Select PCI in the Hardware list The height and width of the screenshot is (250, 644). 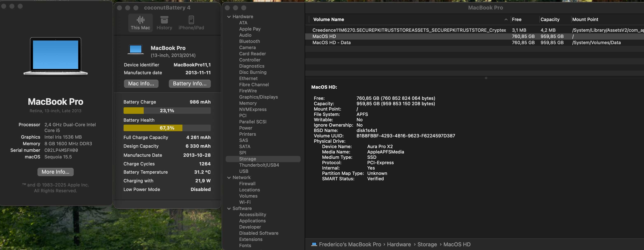click(x=243, y=116)
